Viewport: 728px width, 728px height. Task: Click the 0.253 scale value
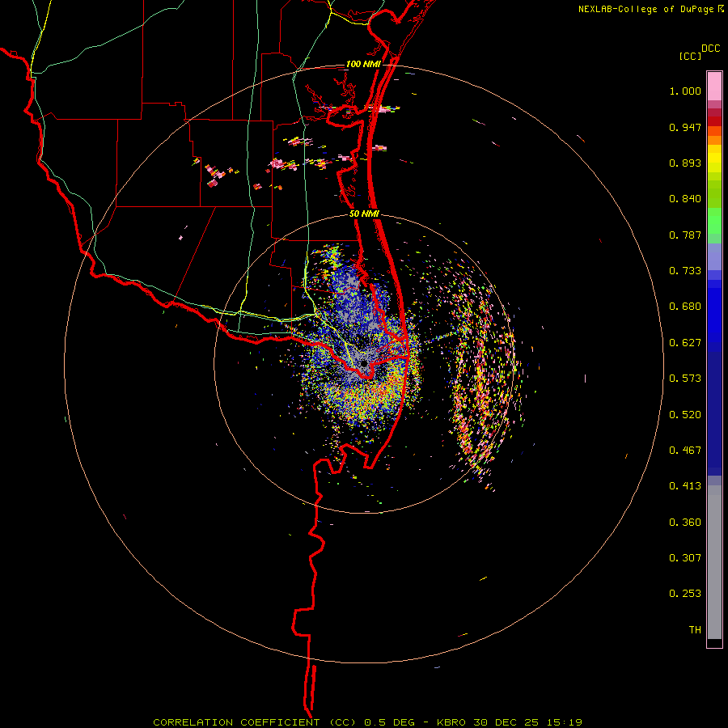coord(685,594)
